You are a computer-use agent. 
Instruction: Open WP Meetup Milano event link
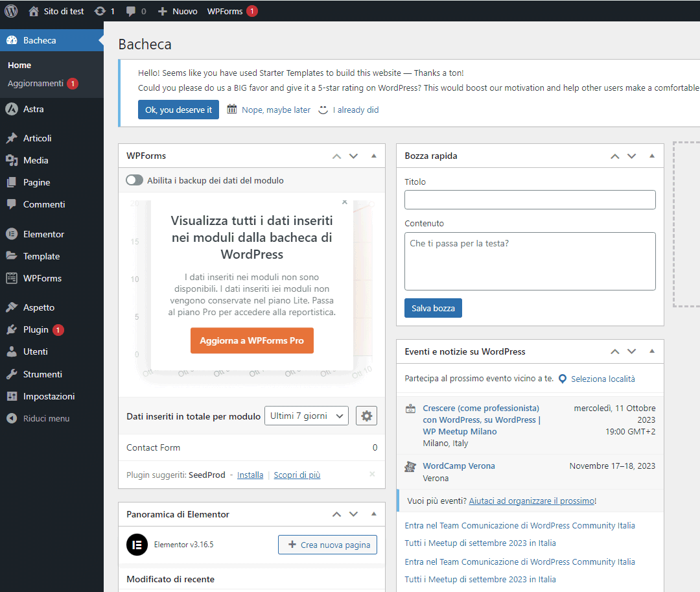[x=481, y=420]
